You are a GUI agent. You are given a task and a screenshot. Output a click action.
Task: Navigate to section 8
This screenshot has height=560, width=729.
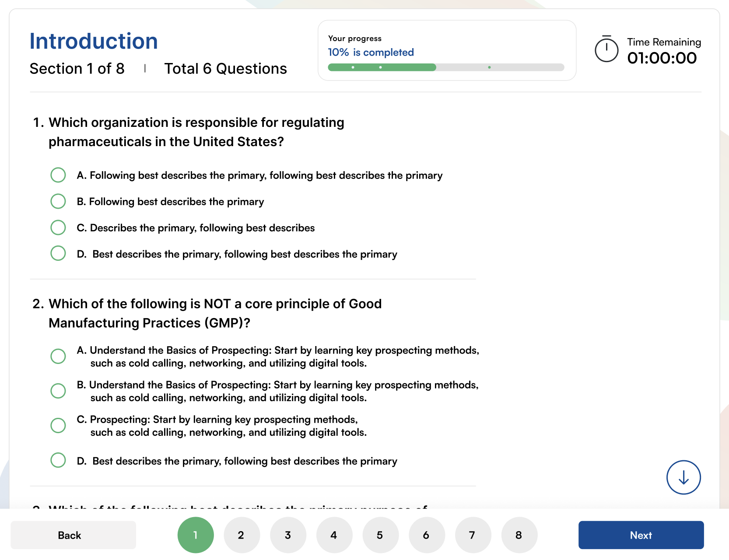tap(519, 535)
